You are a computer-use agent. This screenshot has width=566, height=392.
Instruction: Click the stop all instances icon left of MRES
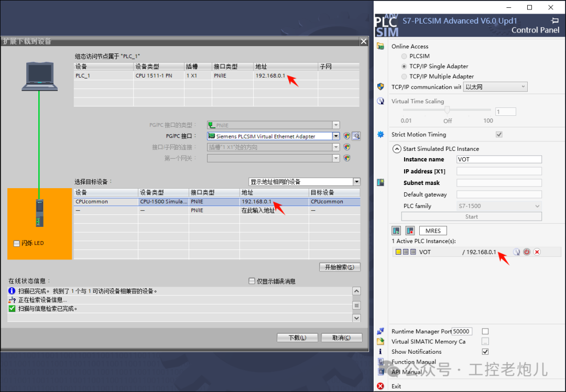410,230
